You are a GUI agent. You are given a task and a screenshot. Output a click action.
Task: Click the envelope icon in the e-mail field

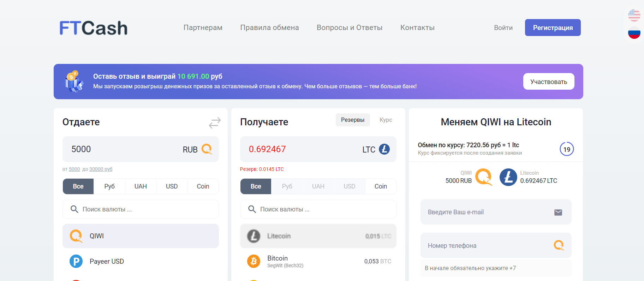pos(558,212)
